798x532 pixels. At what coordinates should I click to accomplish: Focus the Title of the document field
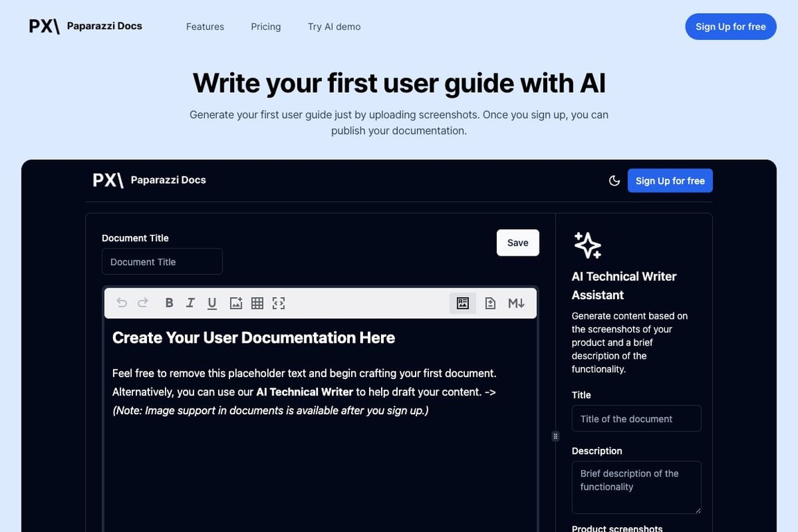636,418
